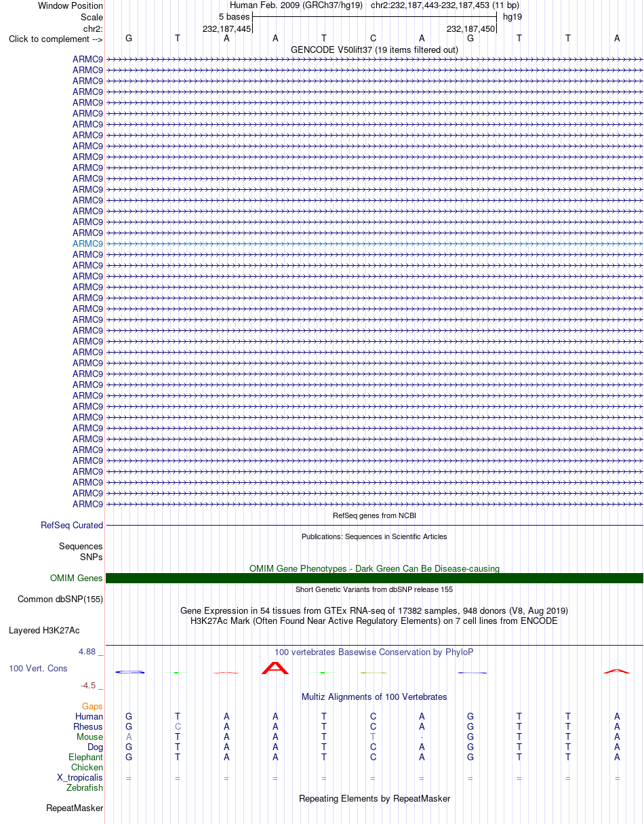Click the 'Gaps' alignment row label
This screenshot has height=824, width=644.
point(92,706)
